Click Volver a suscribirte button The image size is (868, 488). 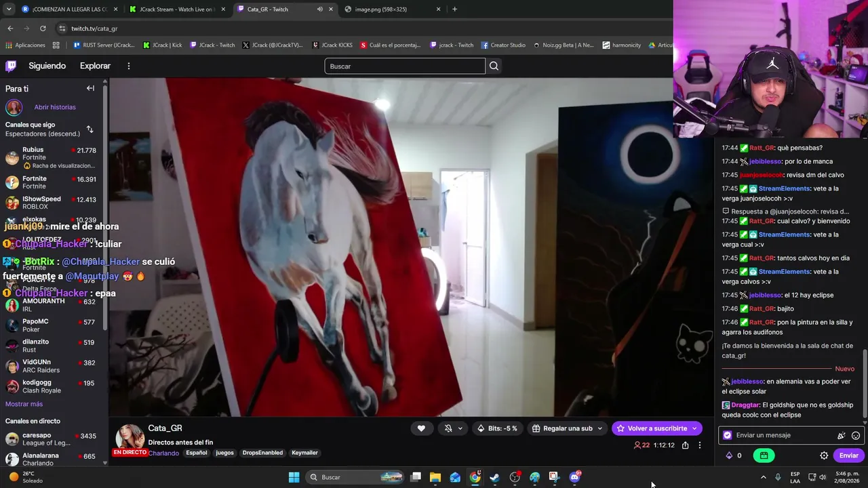657,428
